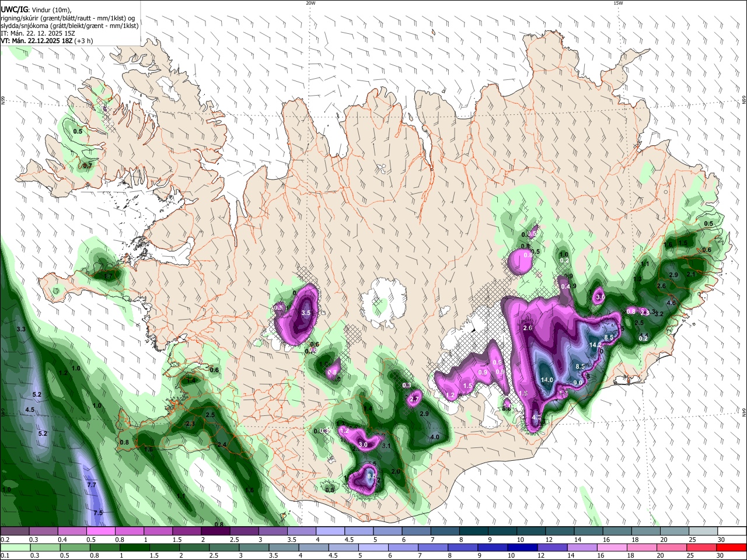747x560 pixels.
Task: Click the 'VT: Mán. 22.12.2025 18Z (+3 h)' line
Action: tap(47, 41)
